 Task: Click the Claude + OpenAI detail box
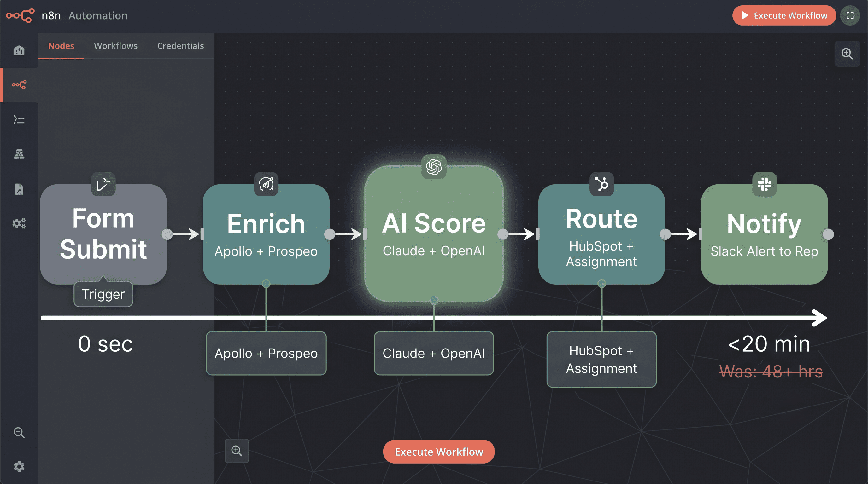point(434,353)
